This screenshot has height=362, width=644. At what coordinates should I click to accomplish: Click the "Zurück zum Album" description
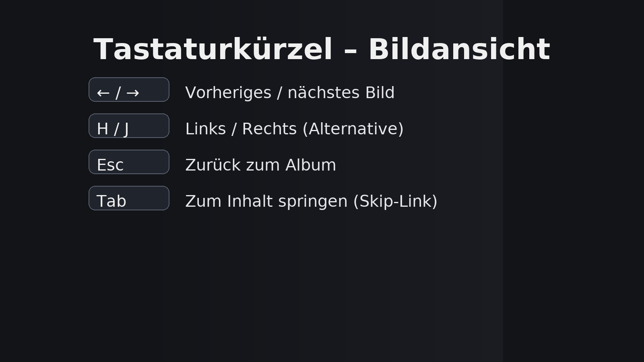(260, 165)
